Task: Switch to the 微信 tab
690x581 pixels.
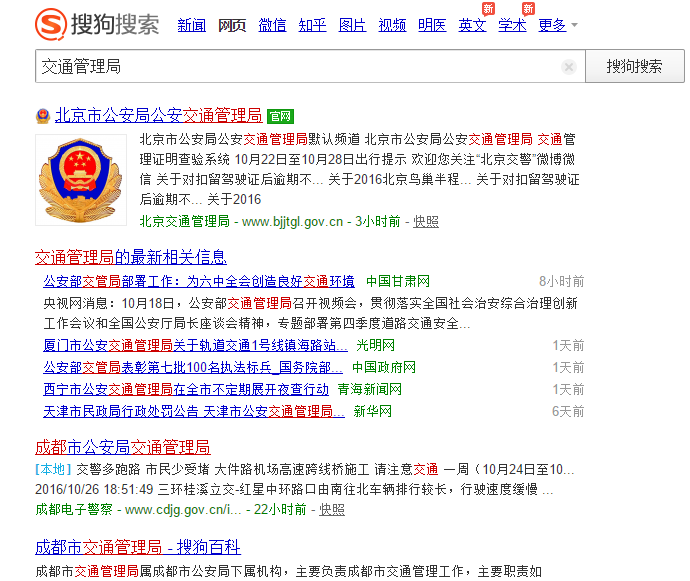Action: (x=272, y=26)
